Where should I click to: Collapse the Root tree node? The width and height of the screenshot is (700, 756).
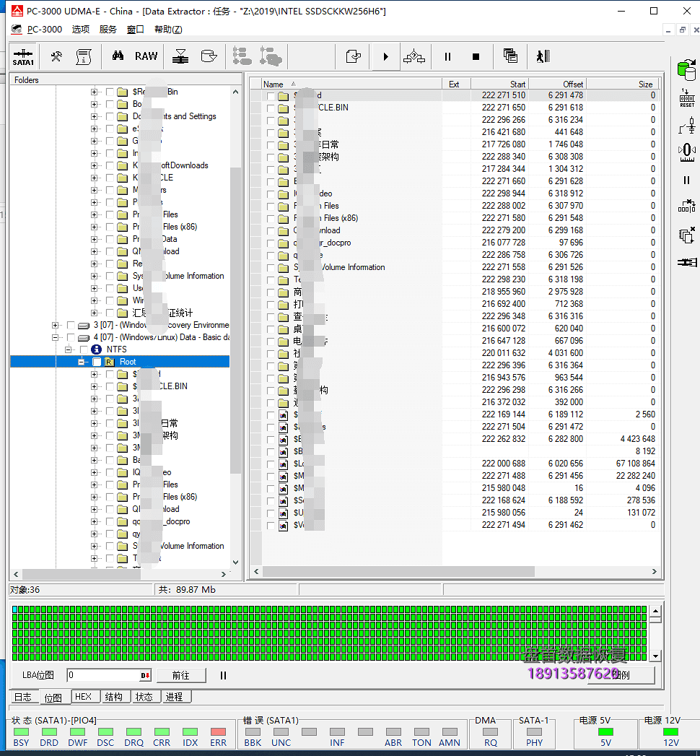81,362
